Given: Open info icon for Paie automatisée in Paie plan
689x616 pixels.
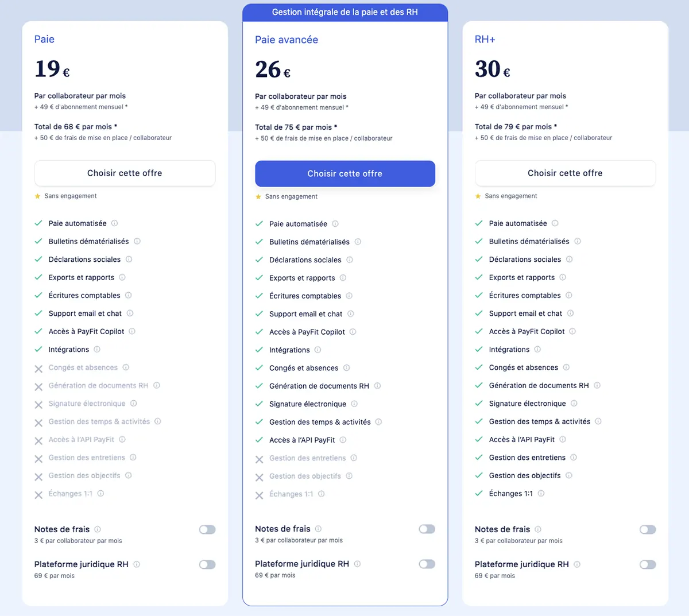Looking at the screenshot, I should (114, 223).
